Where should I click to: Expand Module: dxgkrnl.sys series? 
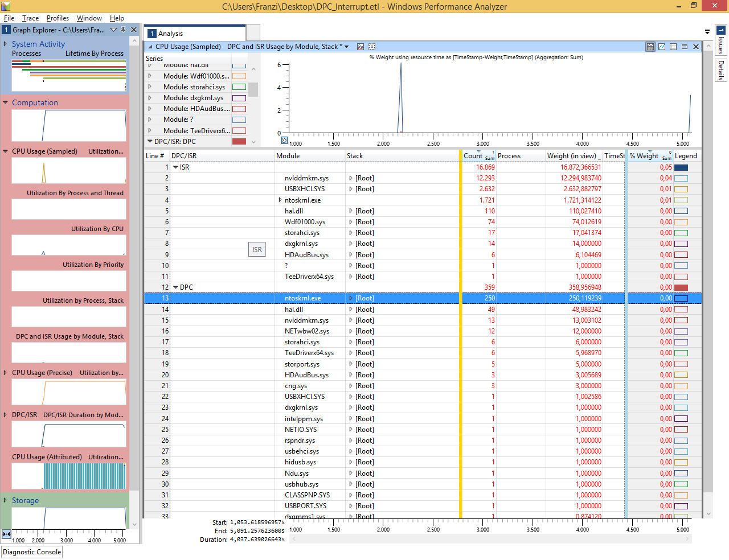pos(150,98)
